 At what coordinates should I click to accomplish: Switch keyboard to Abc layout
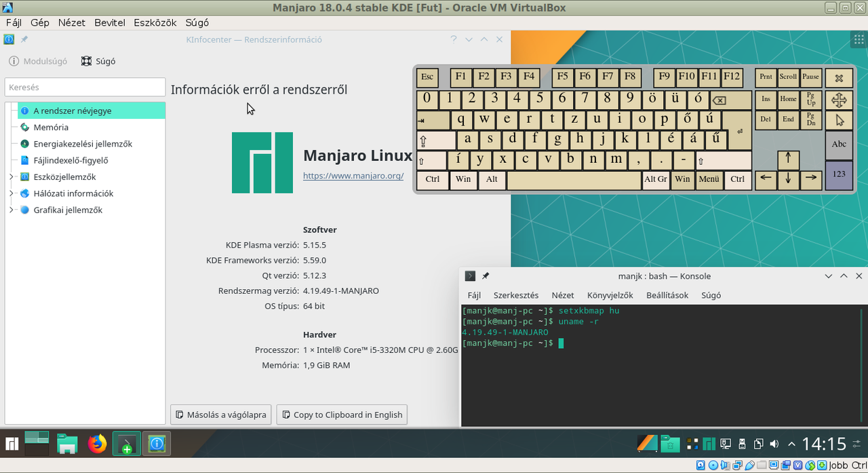pos(839,145)
